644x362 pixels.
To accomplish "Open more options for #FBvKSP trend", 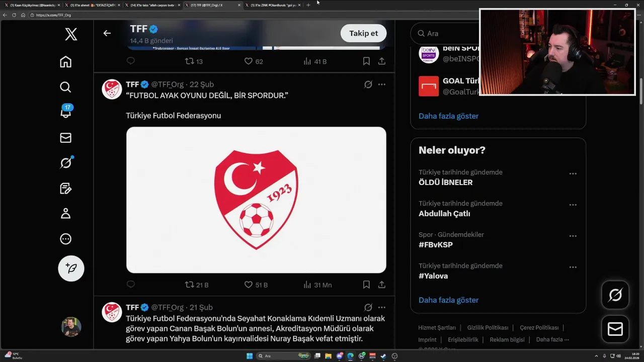I will (573, 236).
